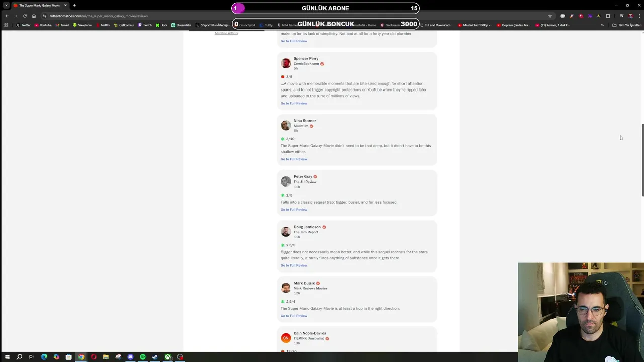Click the page's vertical scrollbar thumb
644x362 pixels.
pyautogui.click(x=642, y=160)
